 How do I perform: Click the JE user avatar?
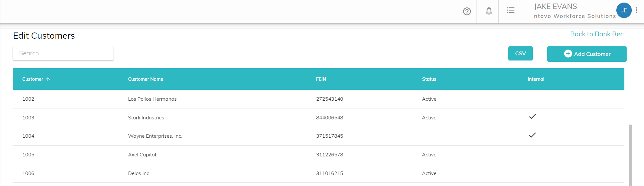tap(624, 10)
